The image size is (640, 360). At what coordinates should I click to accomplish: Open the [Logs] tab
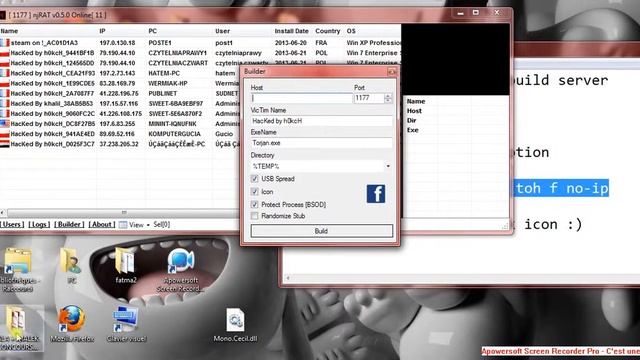coord(39,224)
